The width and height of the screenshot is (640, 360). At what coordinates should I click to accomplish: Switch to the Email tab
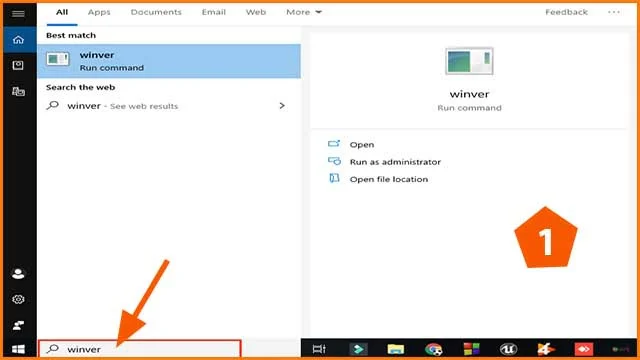pos(213,12)
